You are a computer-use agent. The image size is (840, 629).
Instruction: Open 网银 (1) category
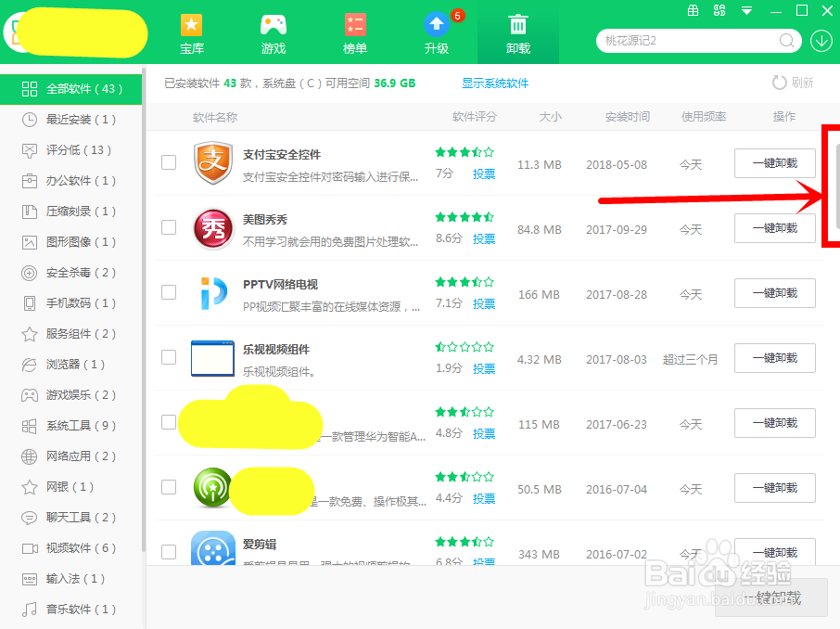tap(70, 487)
